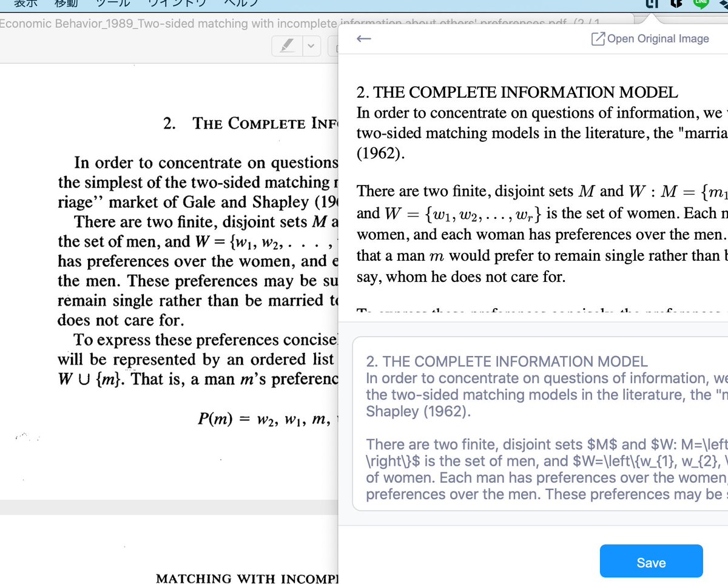Click the rendered line 'There are two finite, disjoint sets'

click(x=465, y=192)
